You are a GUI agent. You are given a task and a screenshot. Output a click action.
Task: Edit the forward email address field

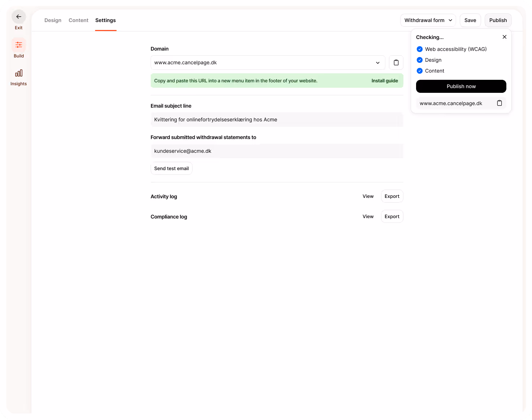click(x=277, y=151)
